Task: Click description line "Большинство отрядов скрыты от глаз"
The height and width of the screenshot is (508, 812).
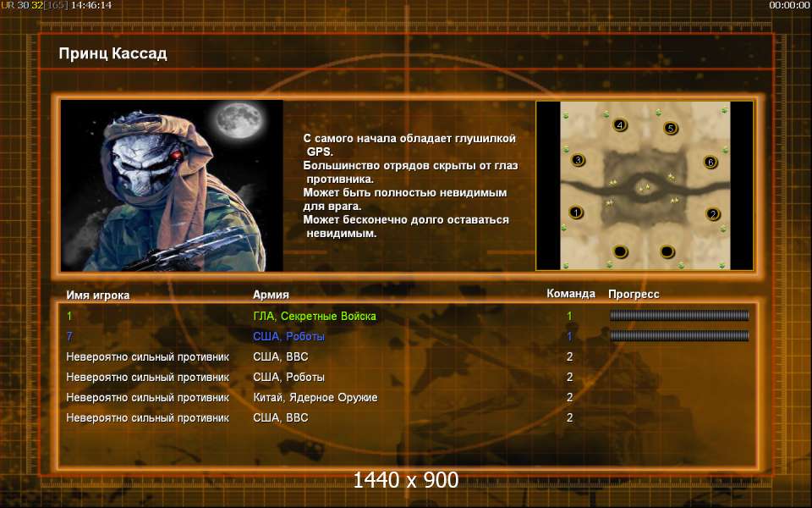Action: [410, 166]
